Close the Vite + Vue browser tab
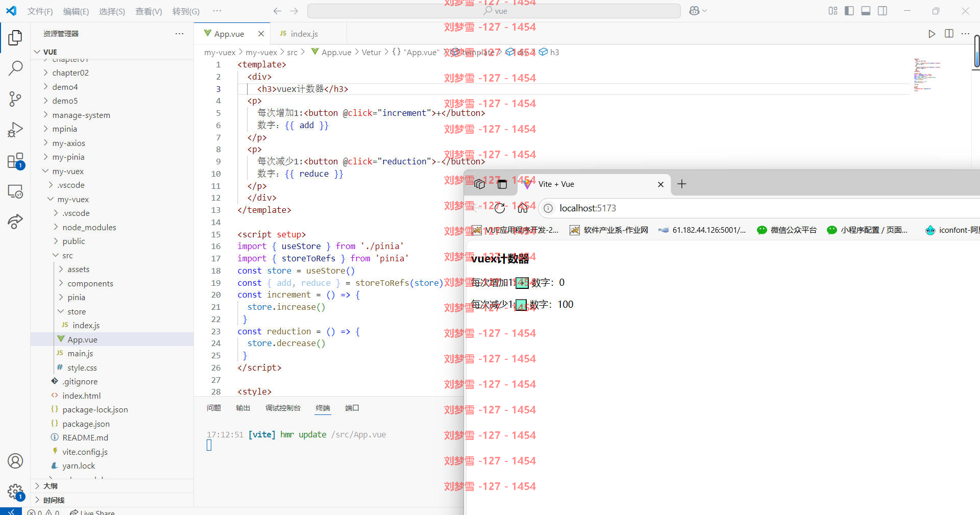Viewport: 980px width, 515px height. click(660, 184)
